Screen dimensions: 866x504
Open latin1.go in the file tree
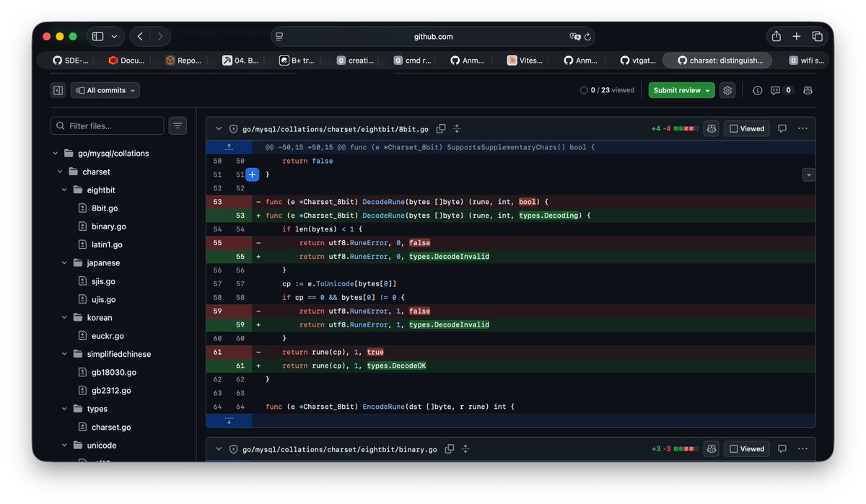[107, 244]
